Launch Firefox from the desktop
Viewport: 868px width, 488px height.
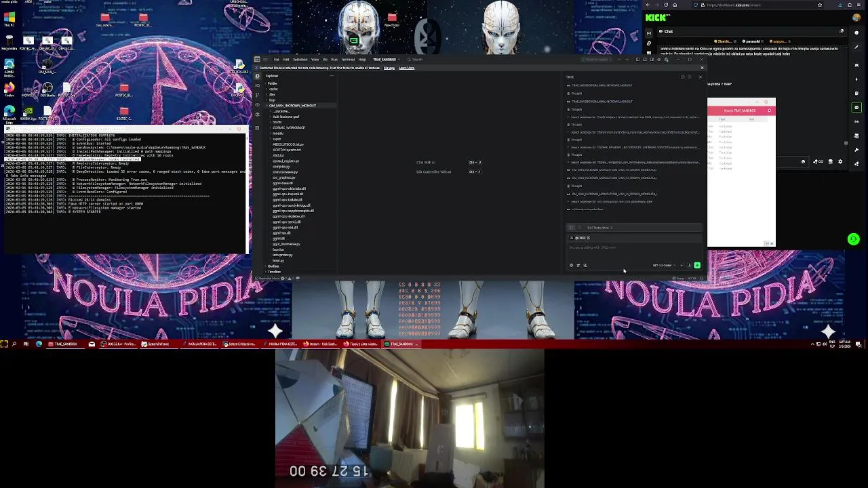9,89
